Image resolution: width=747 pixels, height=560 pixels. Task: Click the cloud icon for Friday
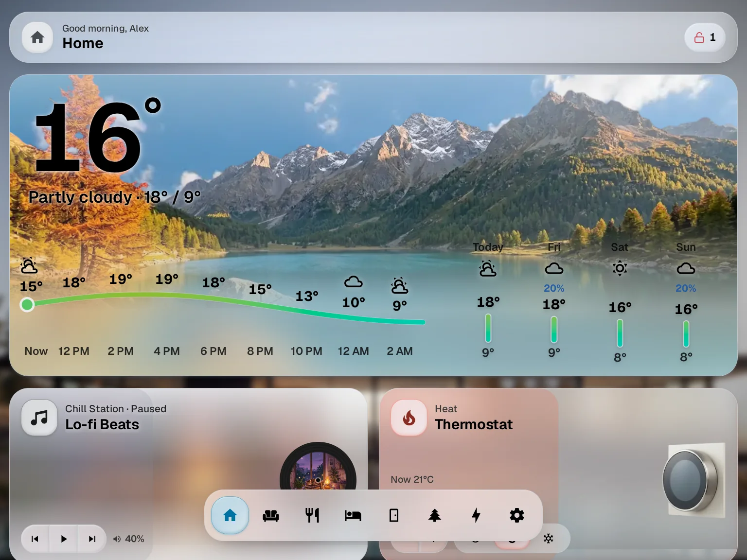(554, 268)
